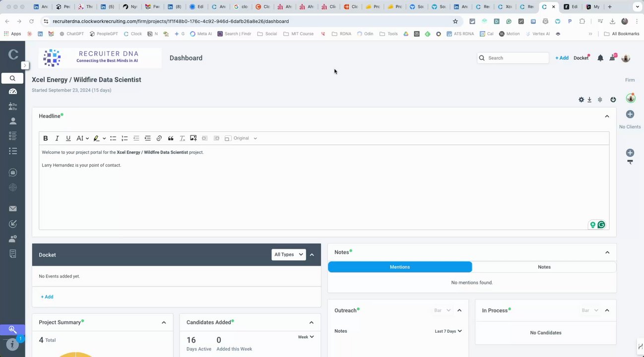
Task: Open the document report icon in sidebar
Action: coord(13,254)
